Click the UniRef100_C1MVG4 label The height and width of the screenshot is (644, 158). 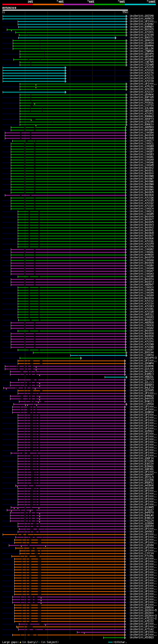[142, 404]
